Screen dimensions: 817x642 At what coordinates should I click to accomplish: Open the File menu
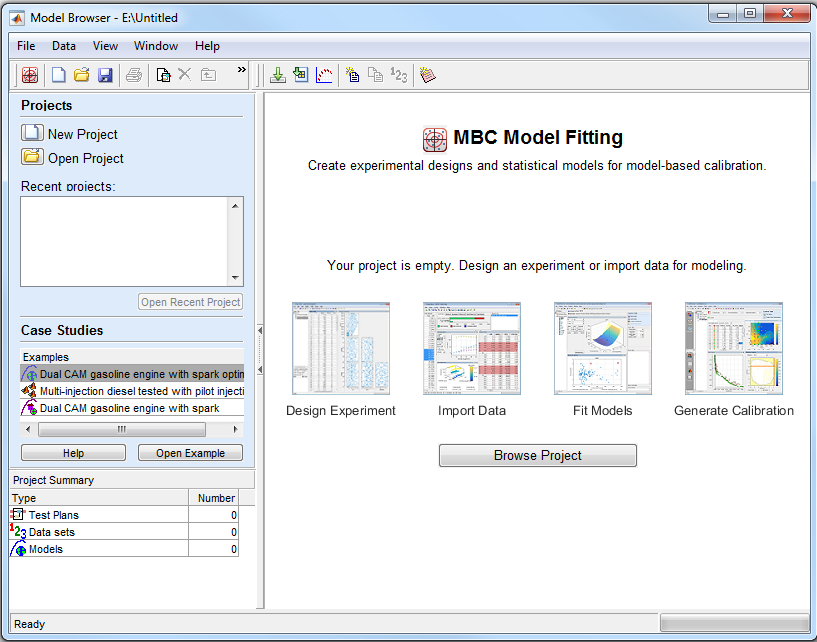(x=26, y=46)
